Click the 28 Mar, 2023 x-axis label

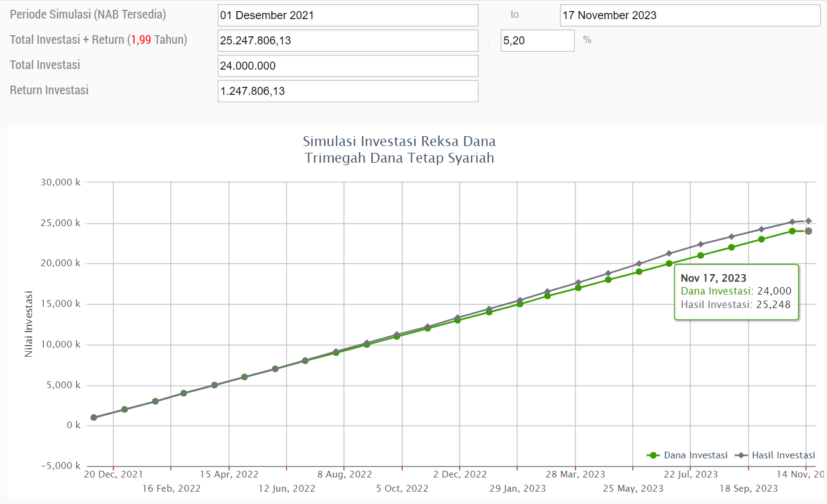575,474
